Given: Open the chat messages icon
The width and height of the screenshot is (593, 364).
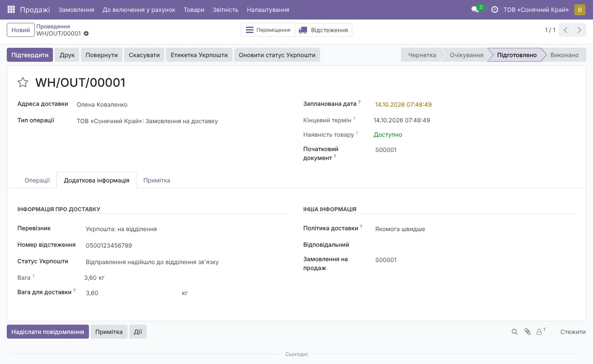Looking at the screenshot, I should tap(475, 9).
